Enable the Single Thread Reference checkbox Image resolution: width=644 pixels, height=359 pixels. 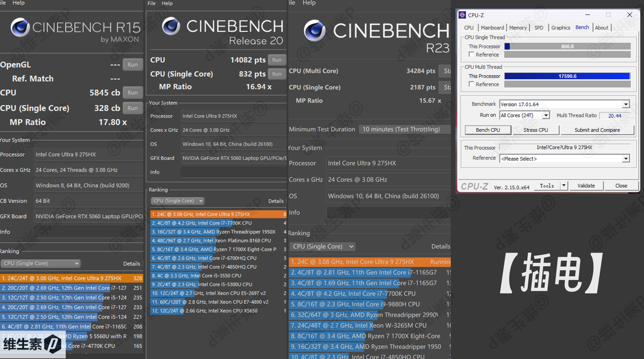[x=471, y=54]
